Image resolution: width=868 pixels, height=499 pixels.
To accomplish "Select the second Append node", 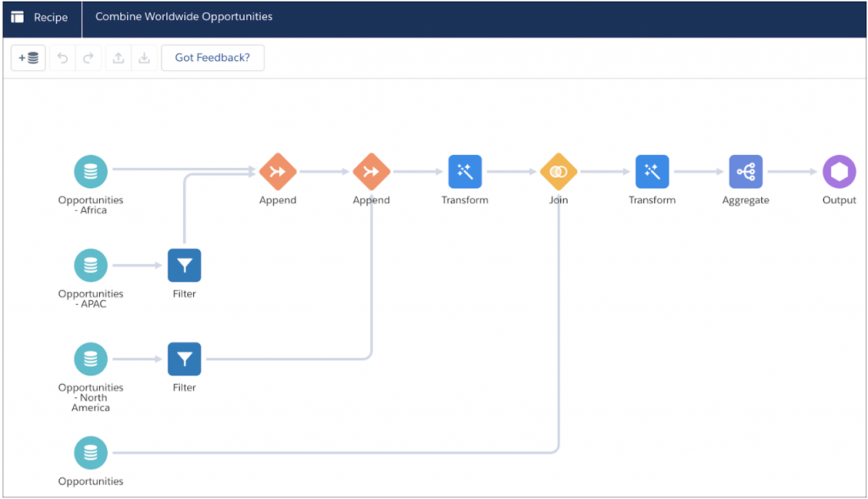I will 371,171.
